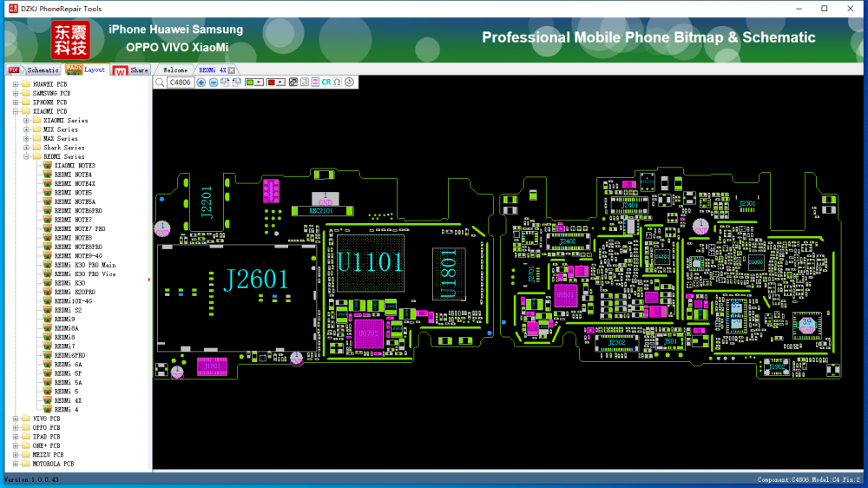Click the component search field showing C4806
The height and width of the screenshot is (488, 868).
(x=180, y=82)
